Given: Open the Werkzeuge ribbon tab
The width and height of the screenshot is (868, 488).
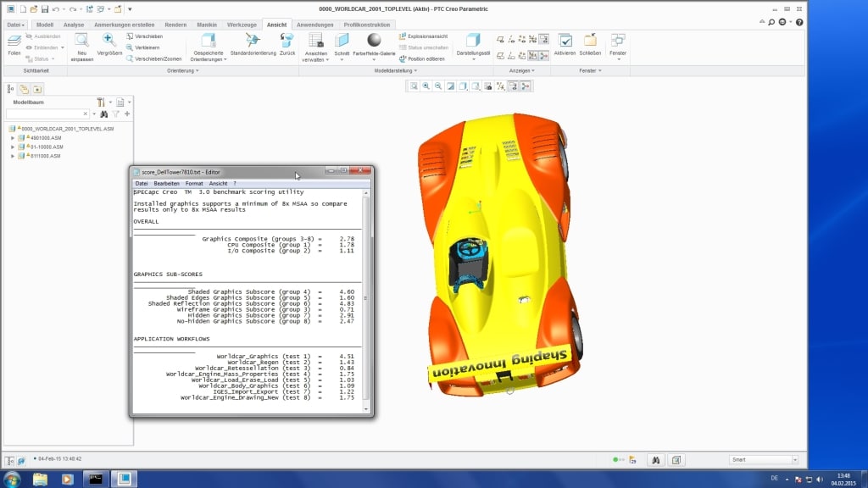Looking at the screenshot, I should [x=242, y=25].
